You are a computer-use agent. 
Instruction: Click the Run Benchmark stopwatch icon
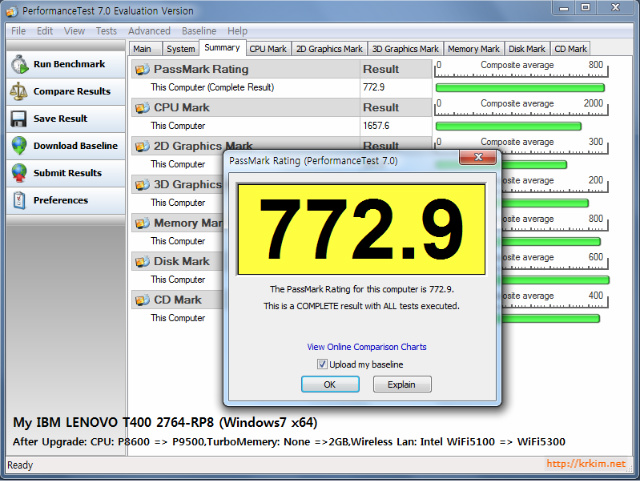click(x=19, y=65)
